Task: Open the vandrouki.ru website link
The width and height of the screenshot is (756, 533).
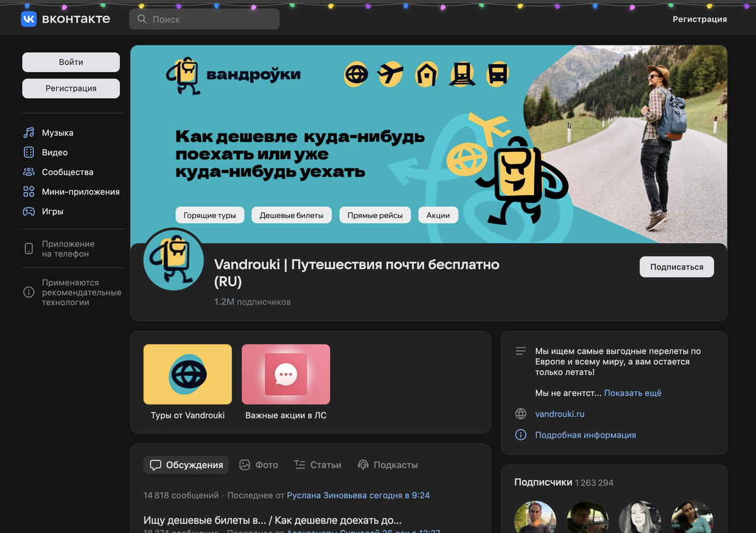Action: (560, 414)
